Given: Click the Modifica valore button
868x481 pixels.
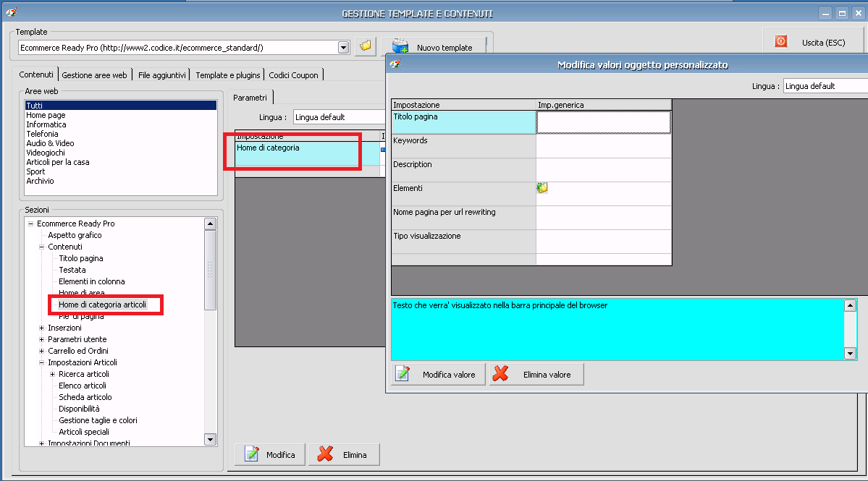Looking at the screenshot, I should [438, 374].
